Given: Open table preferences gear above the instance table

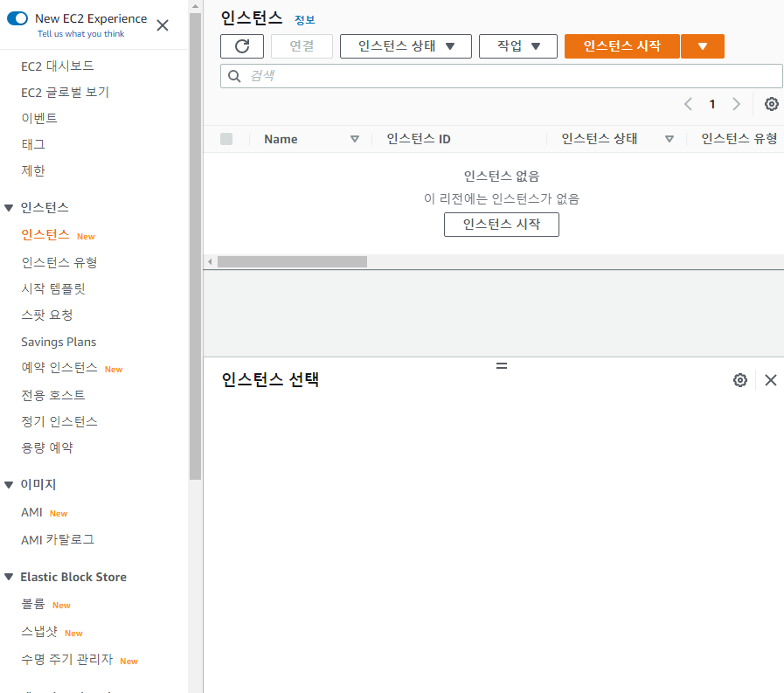Looking at the screenshot, I should tap(771, 104).
